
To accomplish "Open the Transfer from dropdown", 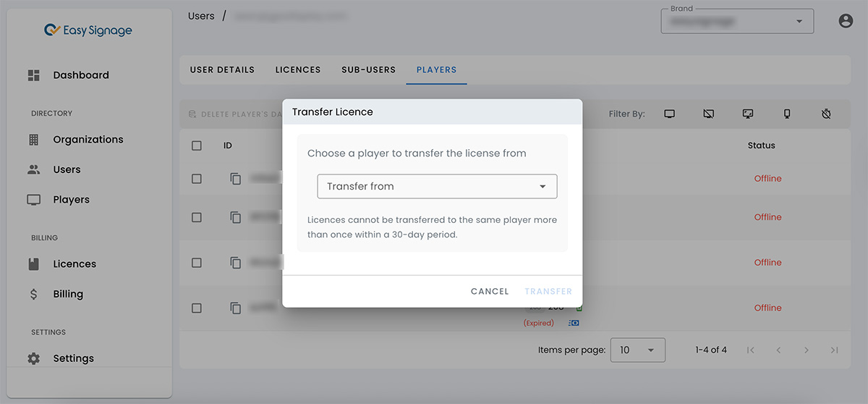I will click(437, 186).
